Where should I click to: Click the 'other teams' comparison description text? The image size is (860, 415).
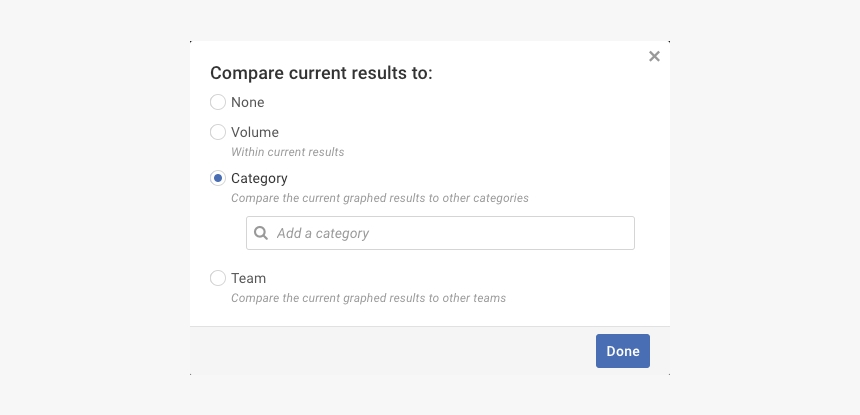[368, 298]
